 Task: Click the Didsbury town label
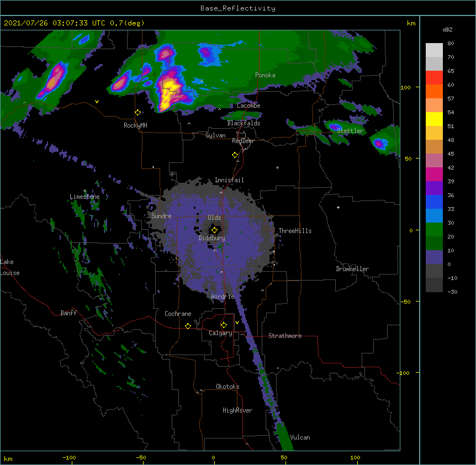point(211,238)
